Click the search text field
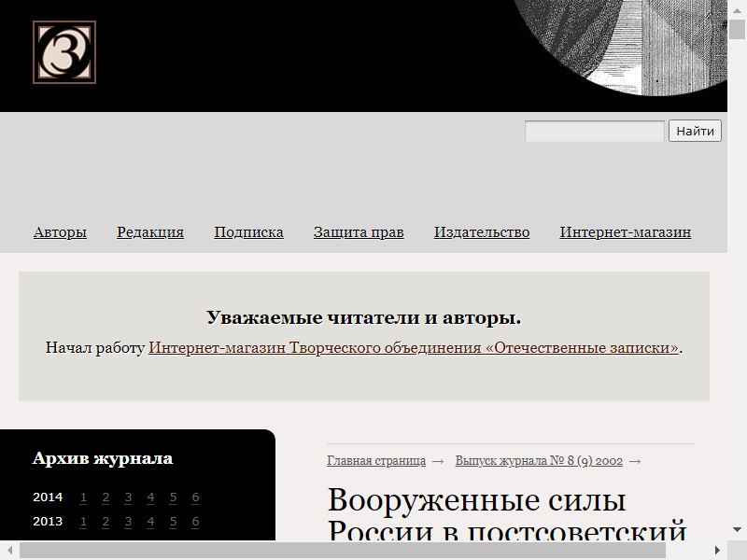The width and height of the screenshot is (747, 560). [594, 132]
